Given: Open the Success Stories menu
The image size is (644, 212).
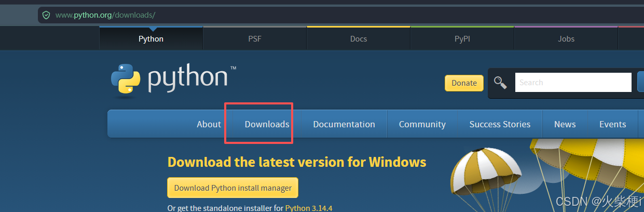Looking at the screenshot, I should click(x=500, y=124).
